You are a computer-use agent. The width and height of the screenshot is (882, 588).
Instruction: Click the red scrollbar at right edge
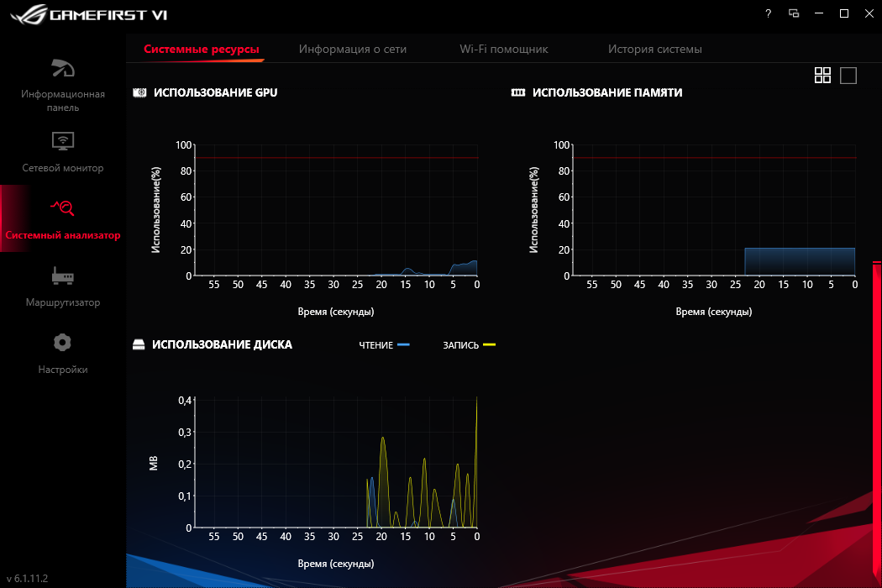pyautogui.click(x=877, y=422)
